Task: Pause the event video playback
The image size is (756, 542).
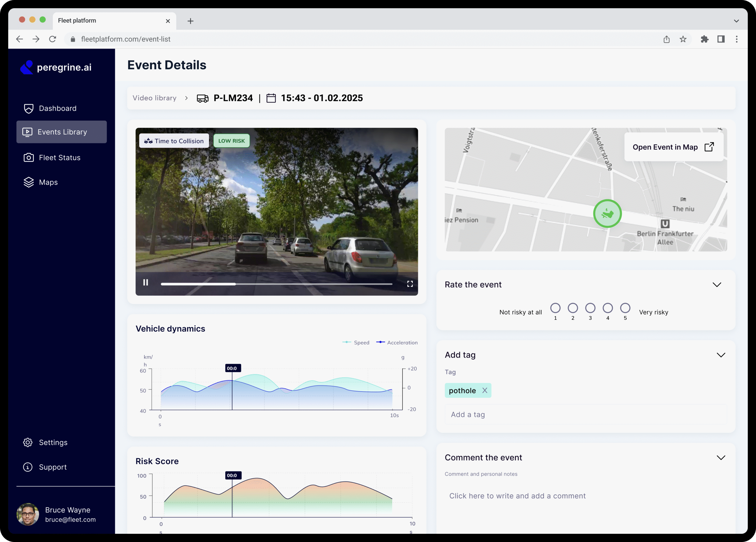Action: 146,282
